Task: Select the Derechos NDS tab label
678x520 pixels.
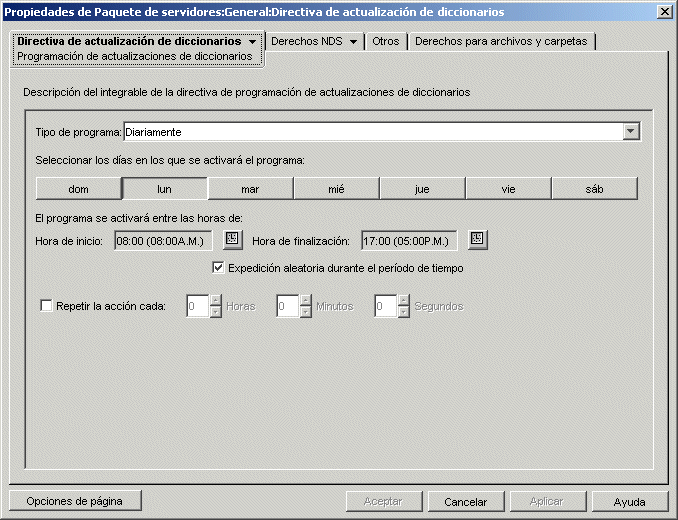Action: point(307,41)
